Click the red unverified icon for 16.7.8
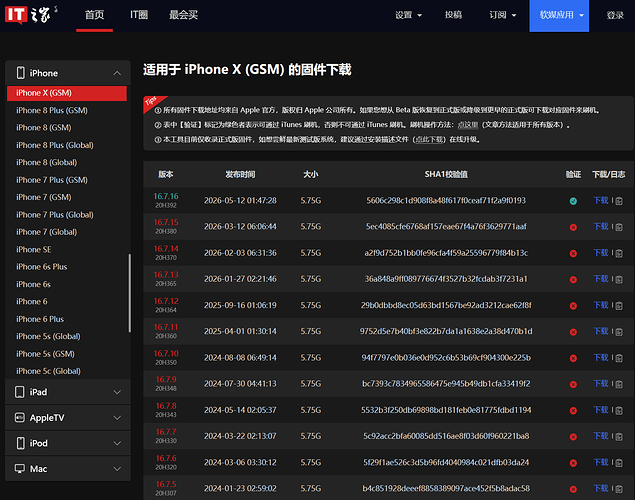 (573, 411)
